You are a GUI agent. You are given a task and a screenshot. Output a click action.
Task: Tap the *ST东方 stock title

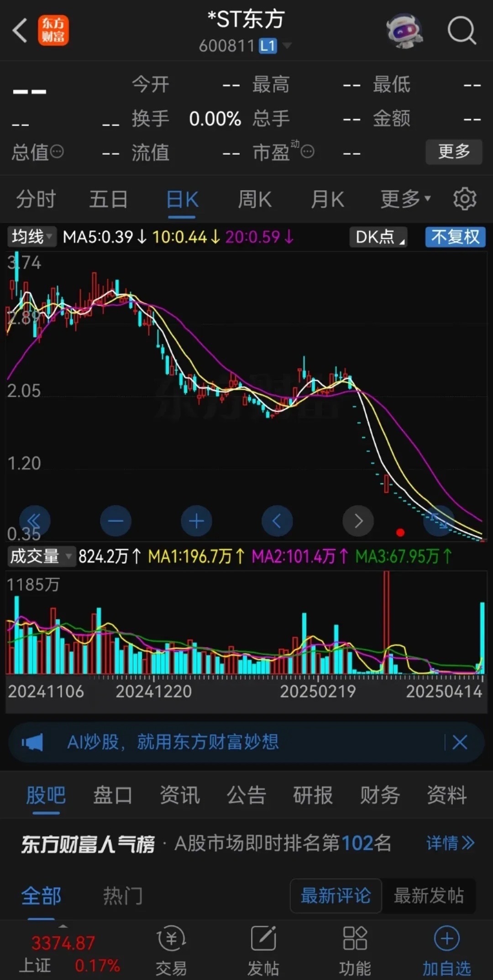246,20
